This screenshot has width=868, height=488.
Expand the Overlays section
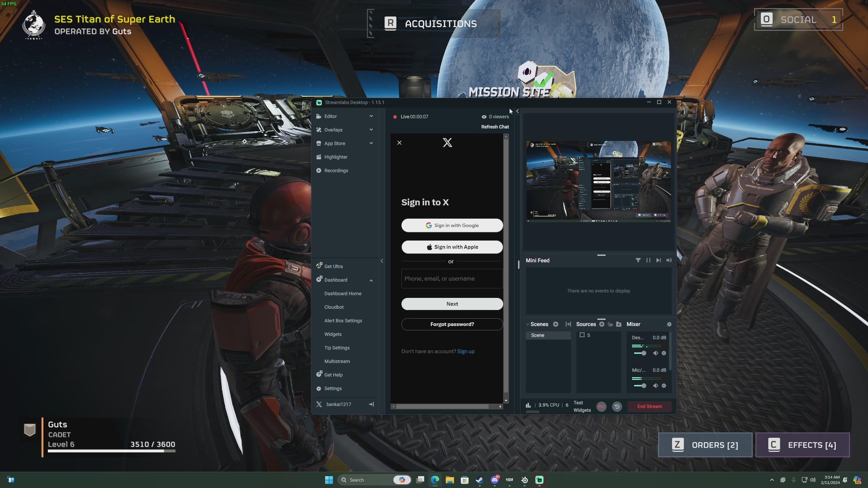[x=371, y=129]
